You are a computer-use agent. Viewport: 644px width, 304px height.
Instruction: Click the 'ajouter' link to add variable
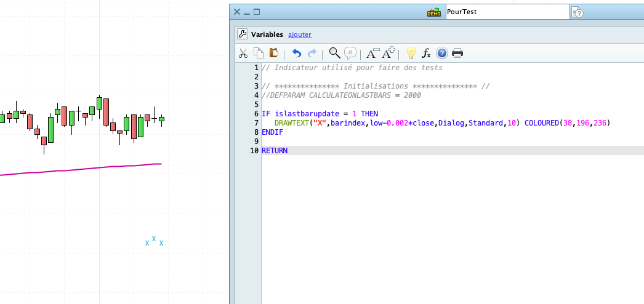pyautogui.click(x=300, y=35)
